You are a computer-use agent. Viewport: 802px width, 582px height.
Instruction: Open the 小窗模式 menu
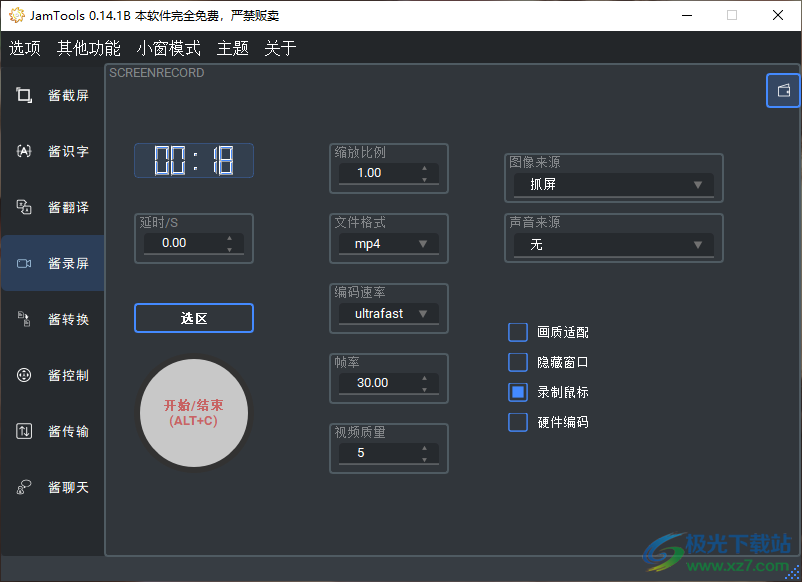[168, 48]
